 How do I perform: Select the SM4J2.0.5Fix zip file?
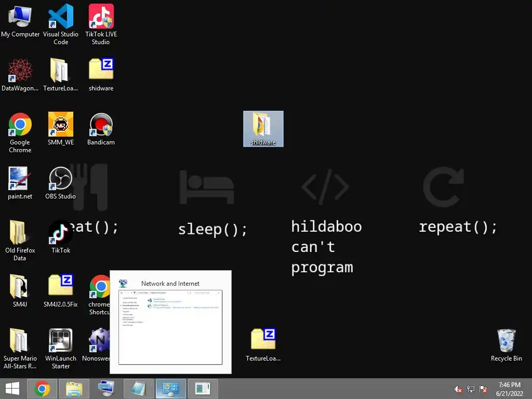point(61,291)
